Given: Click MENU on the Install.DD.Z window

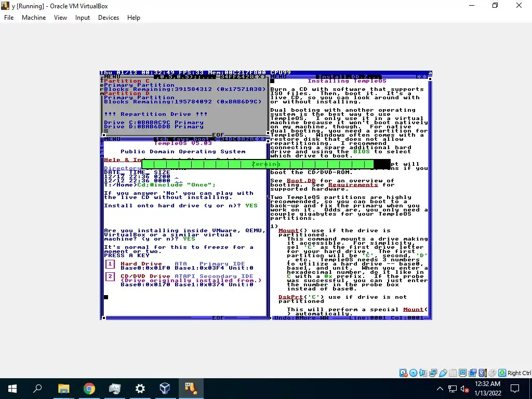Looking at the screenshot, I should [x=278, y=77].
